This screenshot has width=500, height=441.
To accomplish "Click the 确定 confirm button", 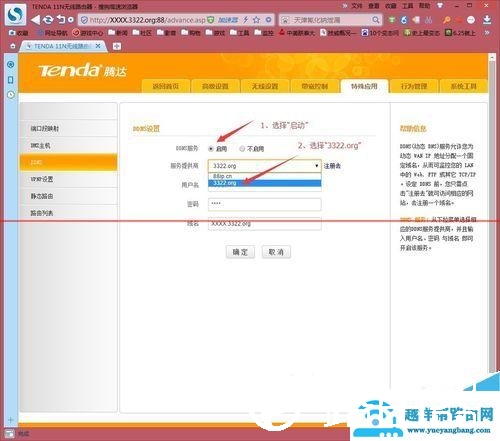I will tap(240, 252).
